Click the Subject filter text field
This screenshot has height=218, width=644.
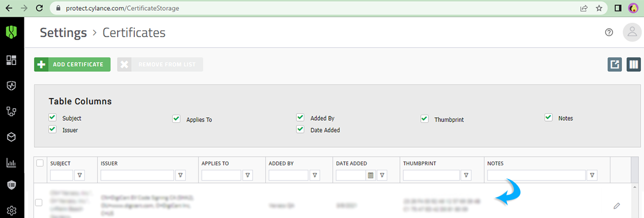pos(62,175)
